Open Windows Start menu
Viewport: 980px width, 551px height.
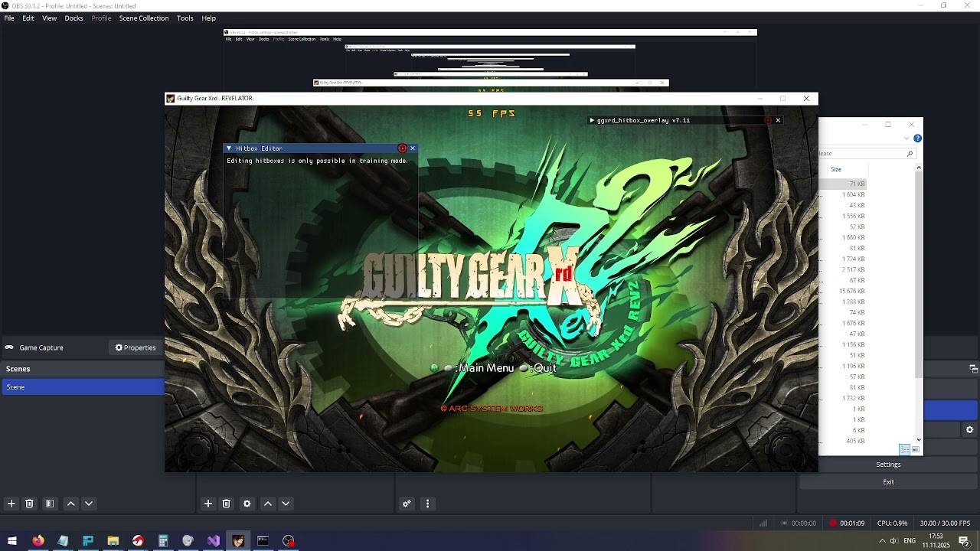pos(12,541)
